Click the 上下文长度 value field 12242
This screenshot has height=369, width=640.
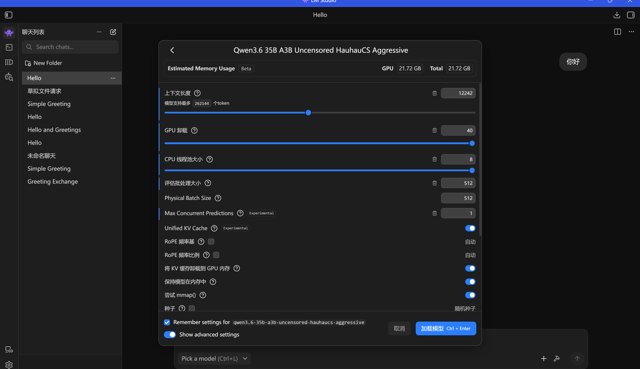[x=458, y=93]
